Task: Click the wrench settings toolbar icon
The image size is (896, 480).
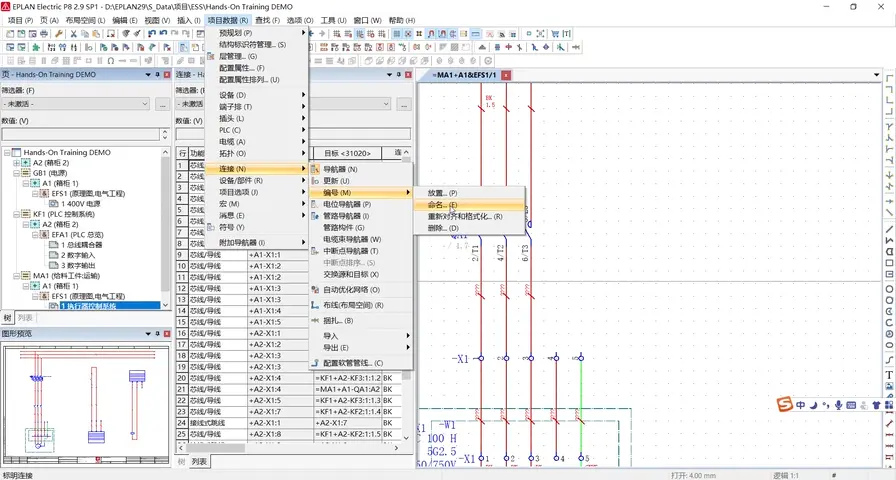Action: tap(59, 33)
